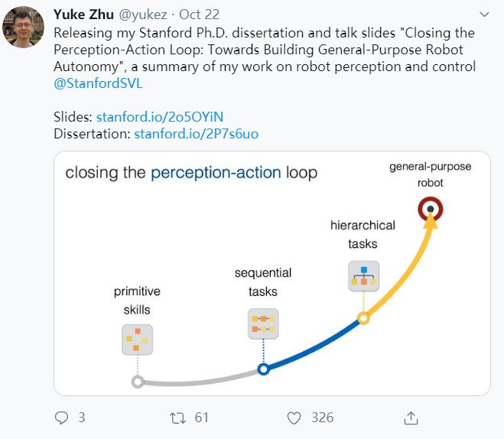Click the sequential tasks grid icon

[x=262, y=324]
